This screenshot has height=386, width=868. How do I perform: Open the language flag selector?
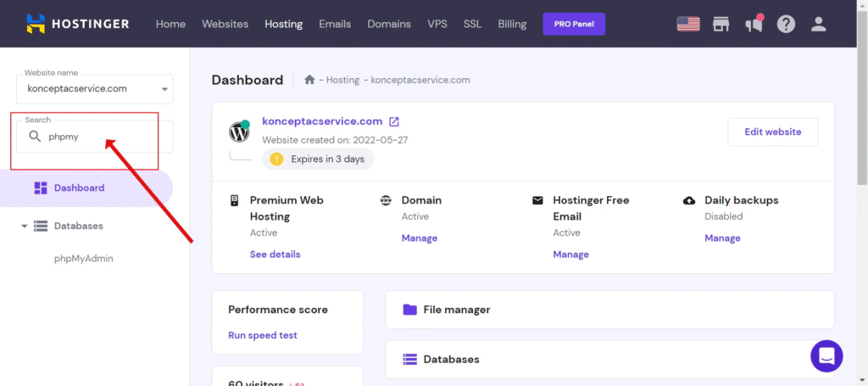[688, 24]
